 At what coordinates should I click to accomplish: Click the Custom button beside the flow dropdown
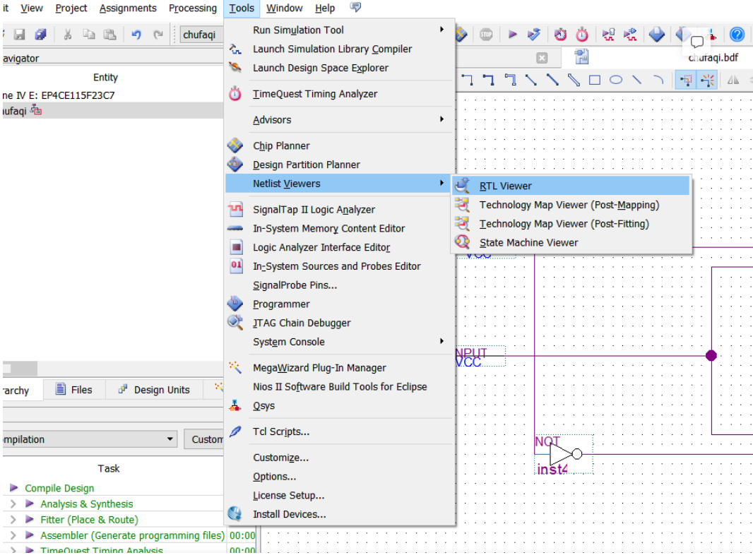point(205,439)
